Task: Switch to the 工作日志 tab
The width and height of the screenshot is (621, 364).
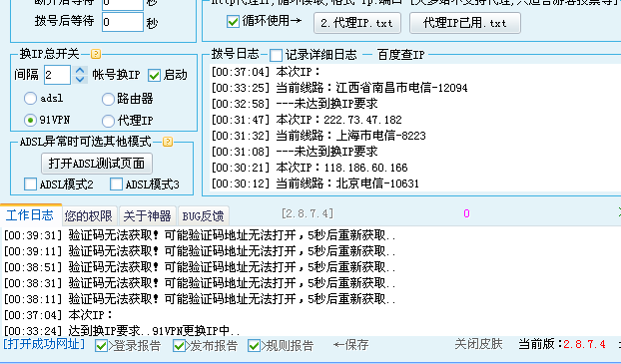Action: click(x=31, y=215)
